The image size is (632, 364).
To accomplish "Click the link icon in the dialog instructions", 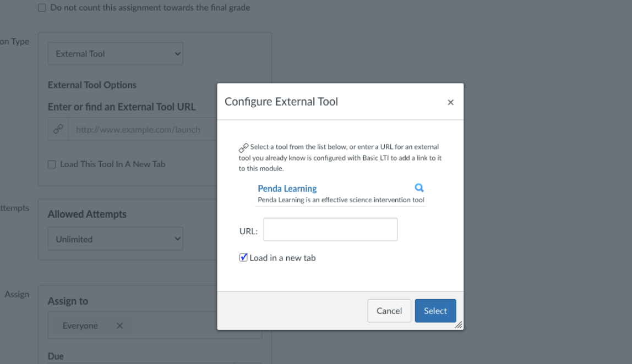I will pos(243,148).
